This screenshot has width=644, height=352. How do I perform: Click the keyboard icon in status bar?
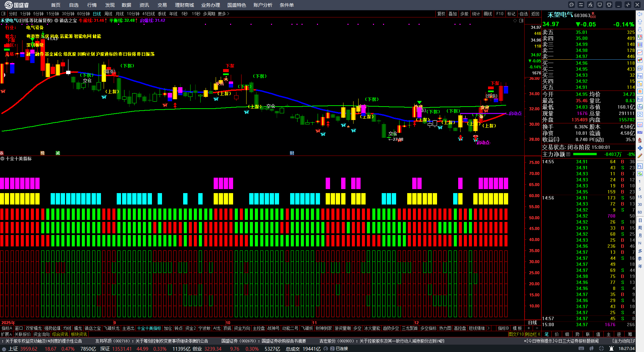click(581, 349)
